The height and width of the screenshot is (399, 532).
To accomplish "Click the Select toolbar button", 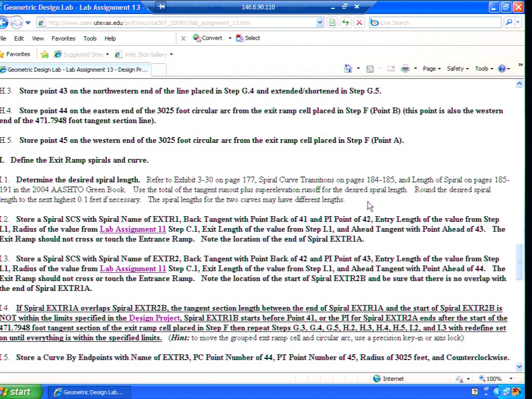I will (248, 38).
